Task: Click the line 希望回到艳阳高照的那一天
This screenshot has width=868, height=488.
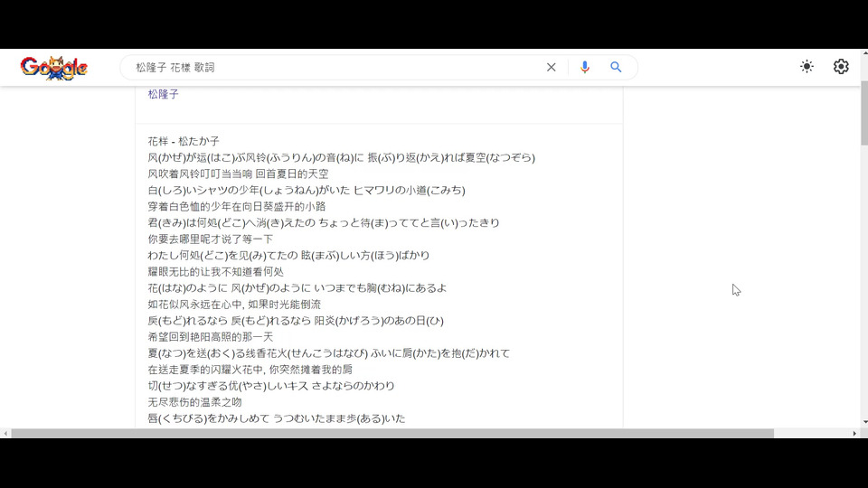Action: coord(211,337)
